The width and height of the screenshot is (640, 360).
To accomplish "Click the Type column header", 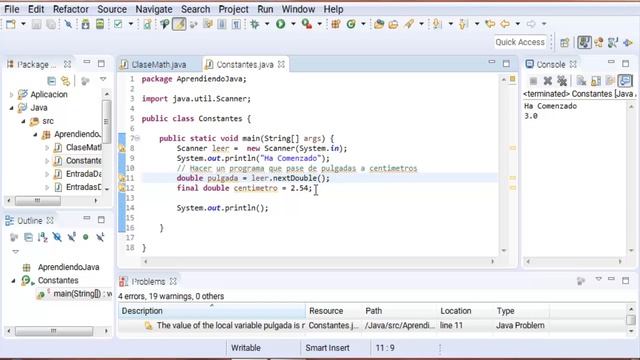I will tap(521, 311).
